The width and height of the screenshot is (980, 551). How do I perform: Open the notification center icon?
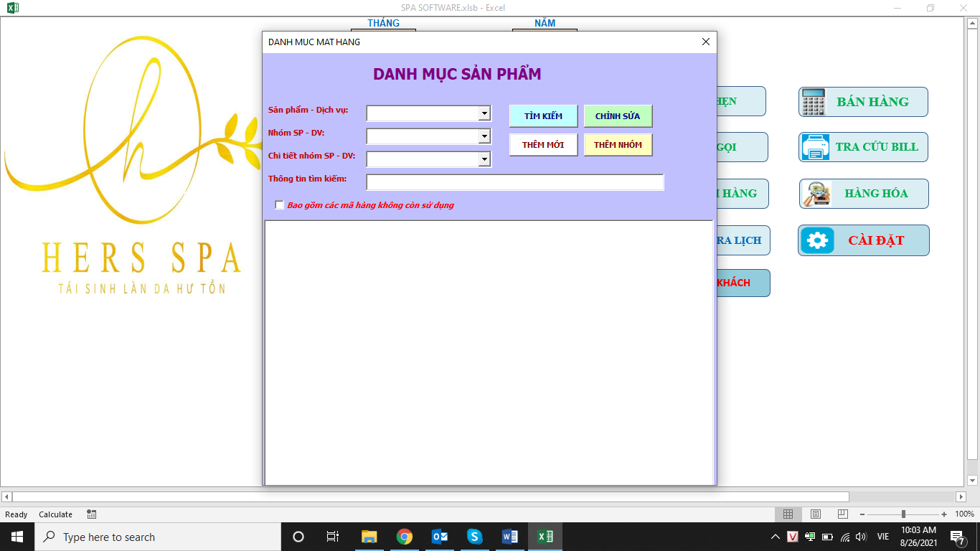click(x=957, y=537)
